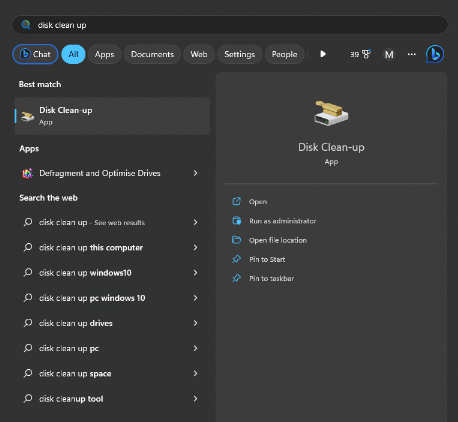
Task: Expand the Defragment and Optimise Drives chevron
Action: pyautogui.click(x=195, y=173)
